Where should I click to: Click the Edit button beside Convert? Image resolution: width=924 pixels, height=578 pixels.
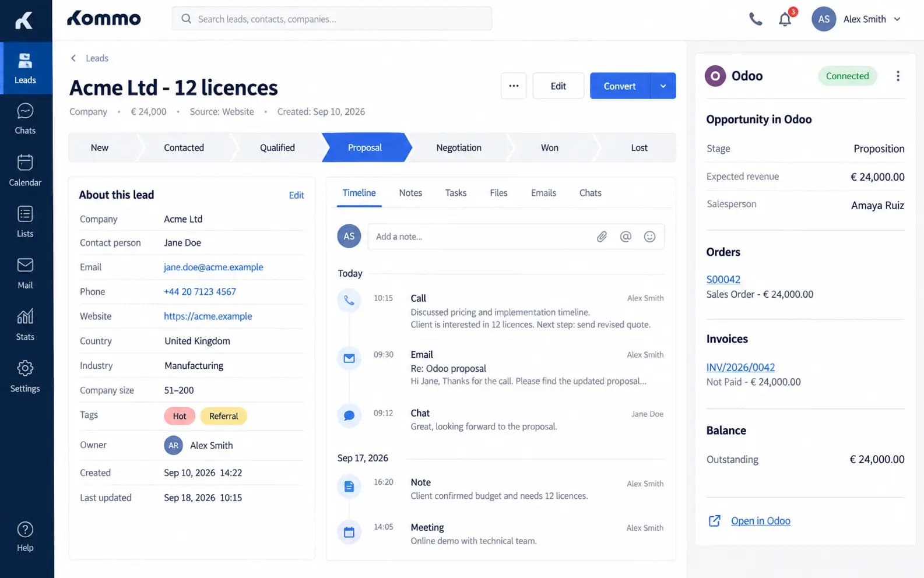coord(558,86)
